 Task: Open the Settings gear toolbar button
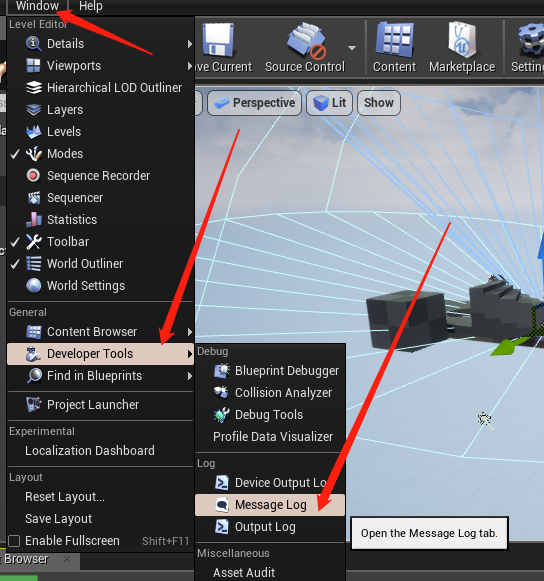(527, 47)
